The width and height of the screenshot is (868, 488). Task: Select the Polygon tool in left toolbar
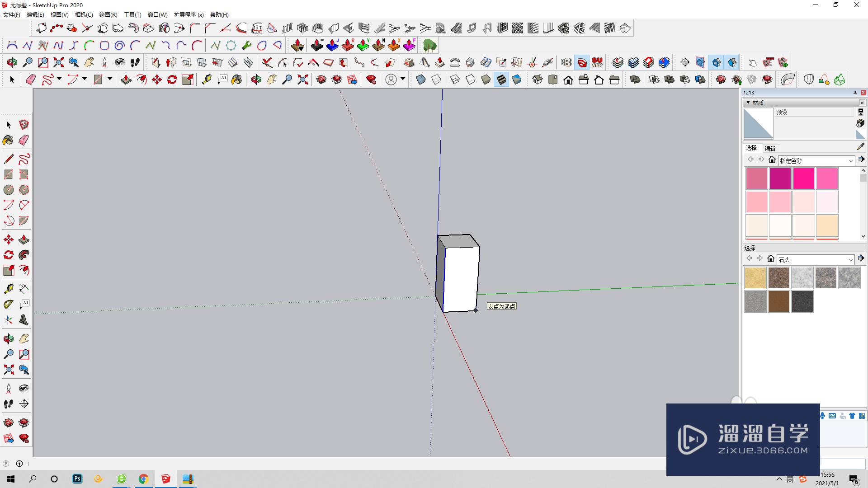pyautogui.click(x=24, y=190)
